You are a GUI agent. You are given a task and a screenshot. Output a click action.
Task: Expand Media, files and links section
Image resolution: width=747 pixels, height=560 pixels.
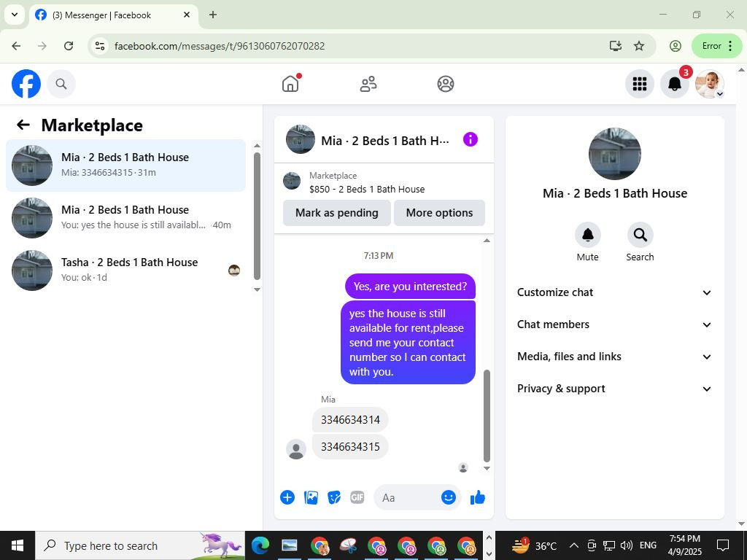pos(614,357)
